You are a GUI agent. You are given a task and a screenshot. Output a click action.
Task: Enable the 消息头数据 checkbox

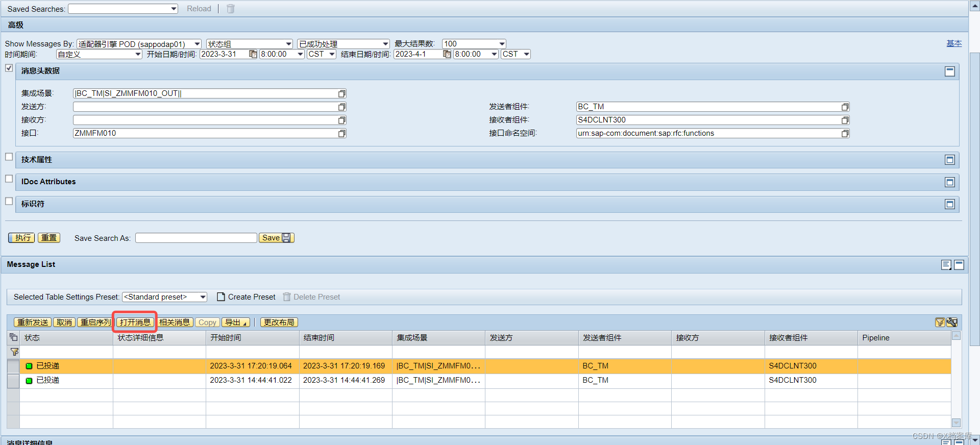point(9,68)
